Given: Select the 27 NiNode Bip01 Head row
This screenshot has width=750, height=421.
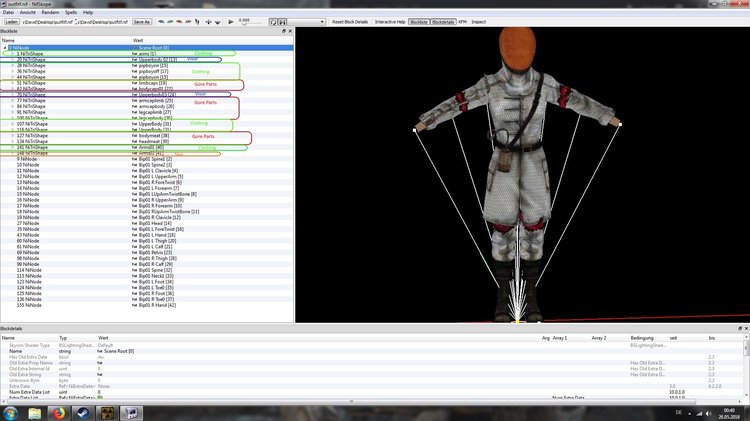Looking at the screenshot, I should (146, 223).
